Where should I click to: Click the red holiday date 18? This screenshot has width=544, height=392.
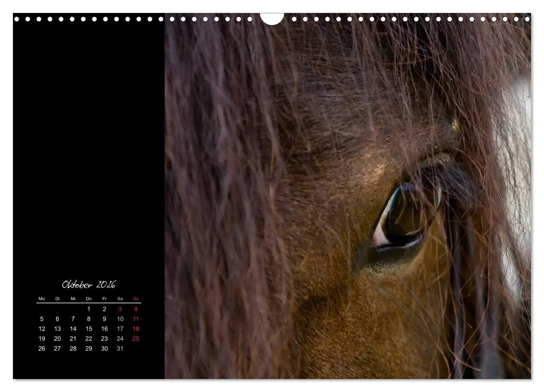pyautogui.click(x=136, y=329)
